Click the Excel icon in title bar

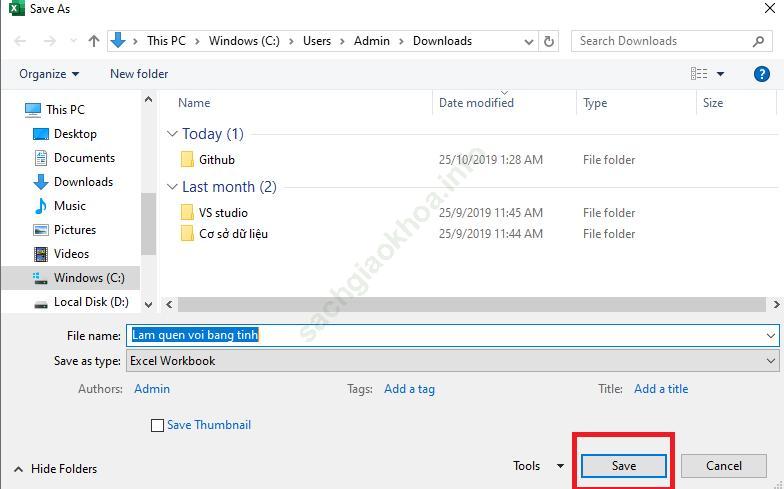tap(16, 8)
